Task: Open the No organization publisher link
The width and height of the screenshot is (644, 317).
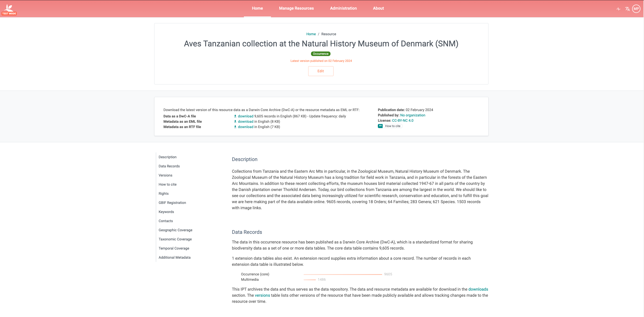Action: (x=413, y=115)
